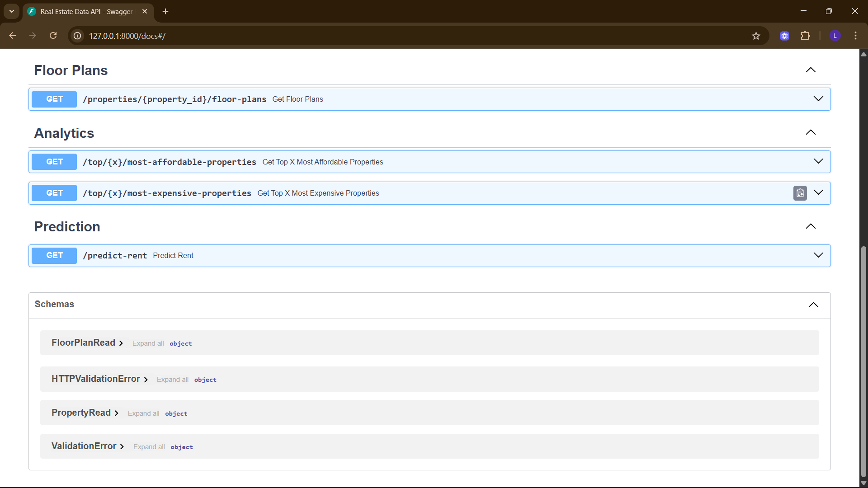The image size is (868, 488).
Task: Click the browser forward arrow
Action: tap(33, 36)
